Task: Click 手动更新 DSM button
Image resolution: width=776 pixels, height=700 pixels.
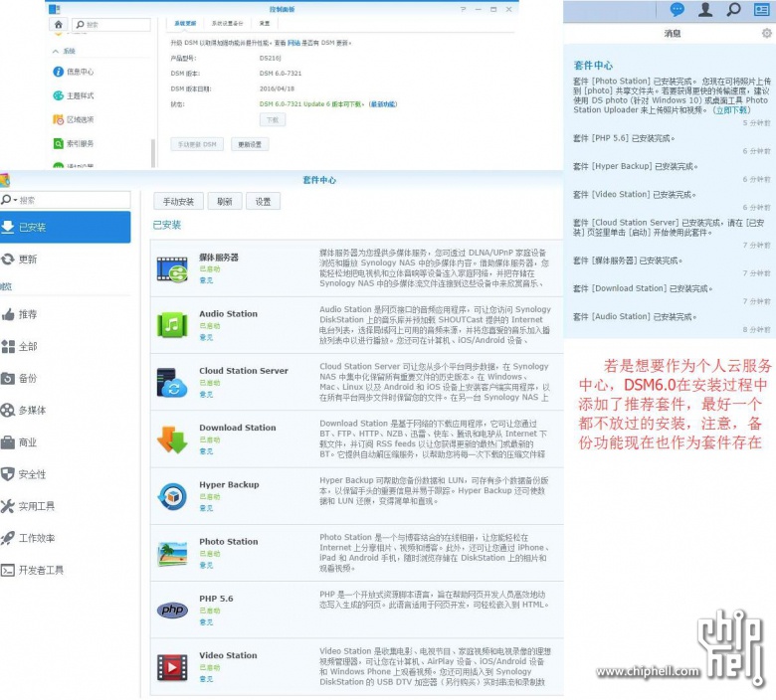Action: 197,144
